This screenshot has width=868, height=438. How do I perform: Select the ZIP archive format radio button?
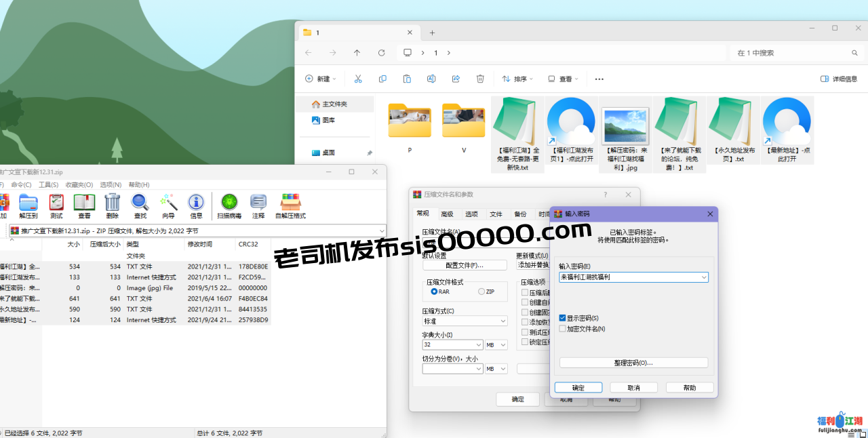click(x=481, y=292)
